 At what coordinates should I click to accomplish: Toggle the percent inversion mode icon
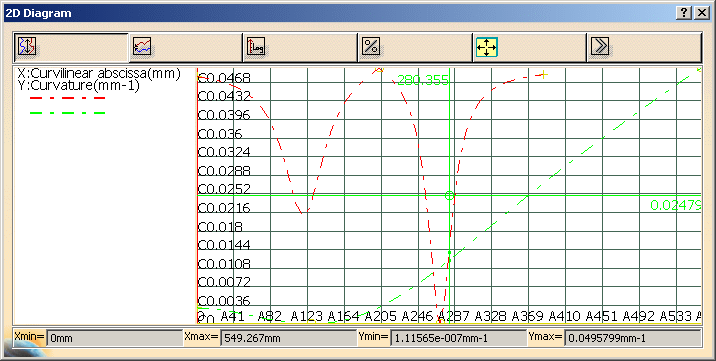click(x=370, y=47)
